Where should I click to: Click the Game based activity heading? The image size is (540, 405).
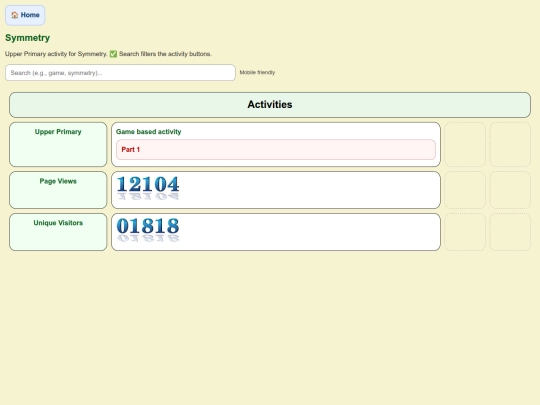click(148, 132)
